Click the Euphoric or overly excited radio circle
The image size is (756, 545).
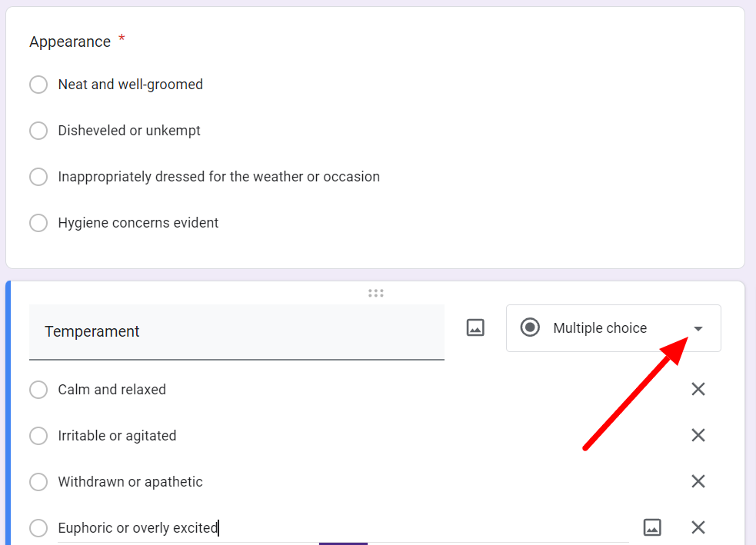[x=38, y=527]
